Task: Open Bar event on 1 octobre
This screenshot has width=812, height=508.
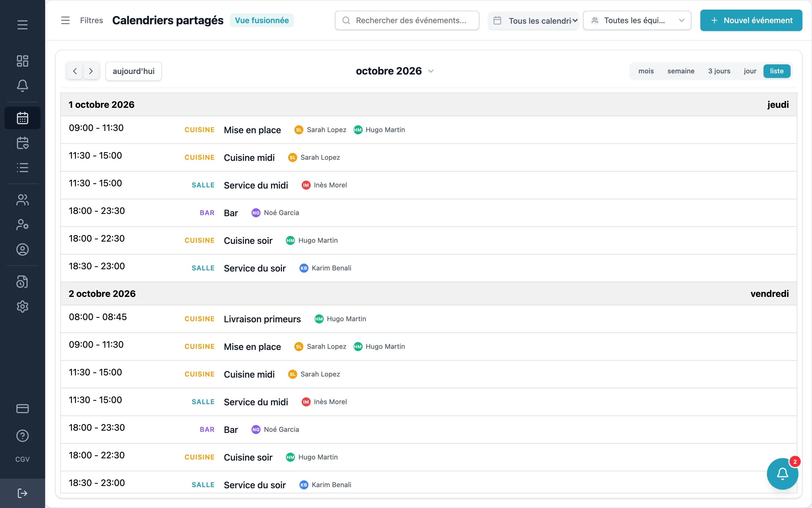Action: 429,213
